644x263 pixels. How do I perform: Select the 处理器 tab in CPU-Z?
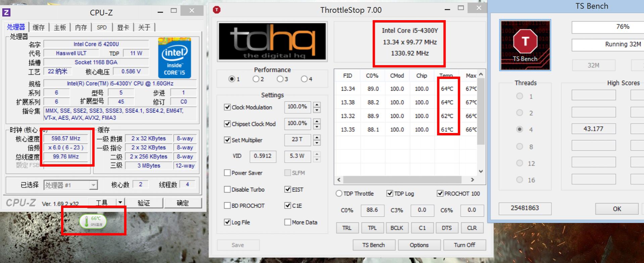tap(16, 27)
